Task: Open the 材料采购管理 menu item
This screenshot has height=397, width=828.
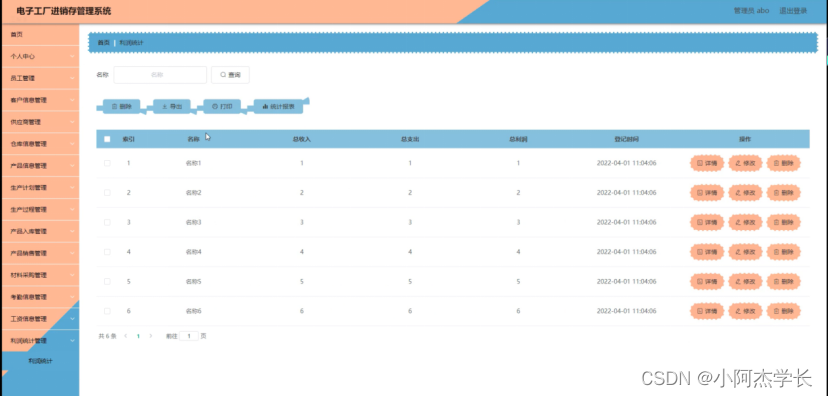Action: (40, 275)
